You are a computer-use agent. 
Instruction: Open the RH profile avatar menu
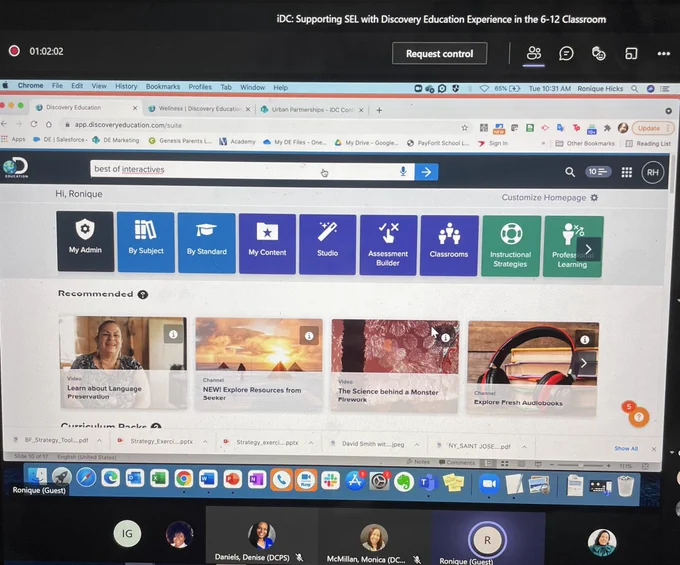click(653, 173)
